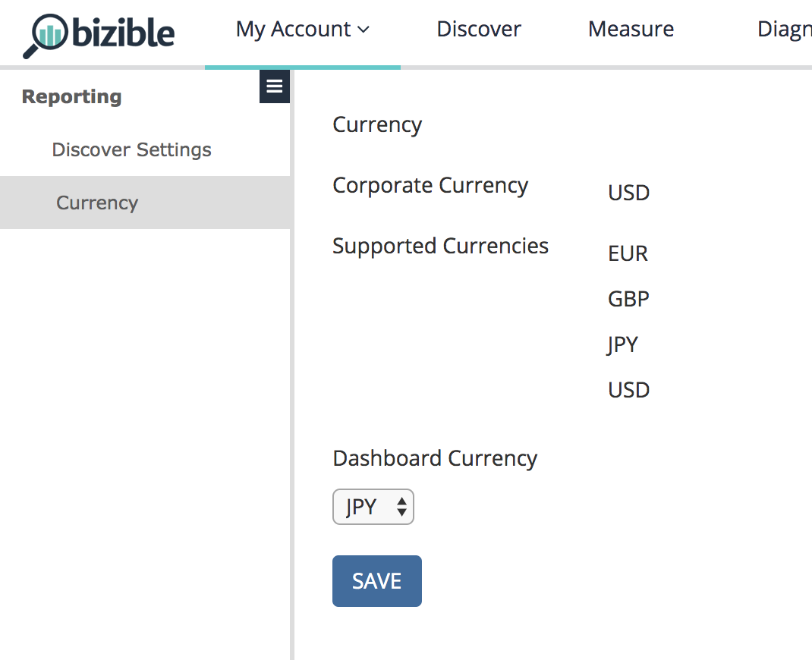Click EUR in Supported Currencies
This screenshot has height=660, width=812.
coord(628,253)
